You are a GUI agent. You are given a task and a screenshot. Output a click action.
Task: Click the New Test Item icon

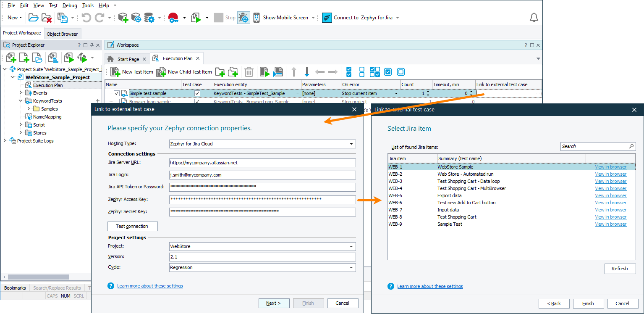[x=115, y=71]
